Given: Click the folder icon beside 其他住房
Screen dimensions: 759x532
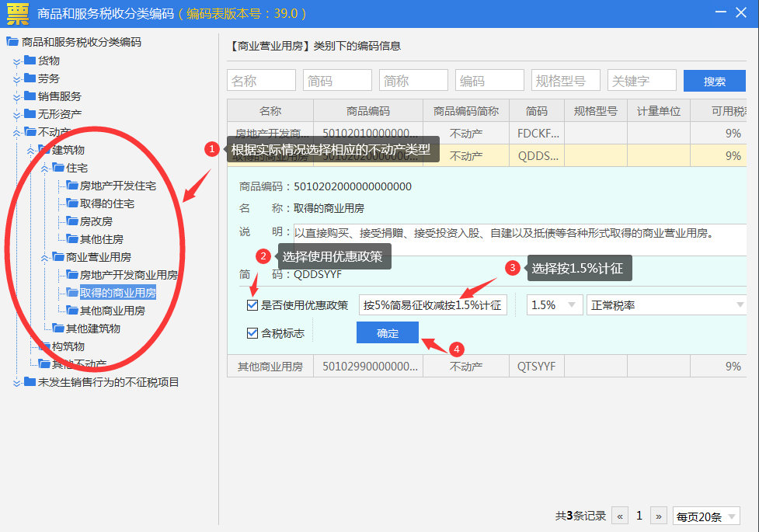Looking at the screenshot, I should click(72, 239).
